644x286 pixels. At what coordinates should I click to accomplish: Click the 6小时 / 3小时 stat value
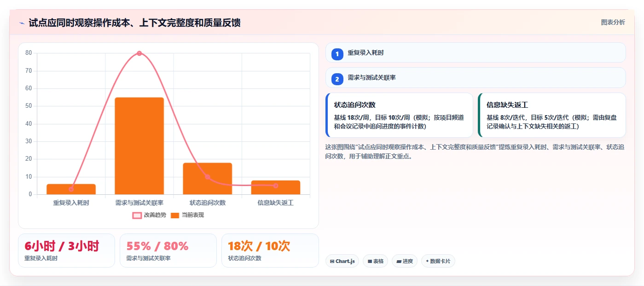pyautogui.click(x=62, y=246)
